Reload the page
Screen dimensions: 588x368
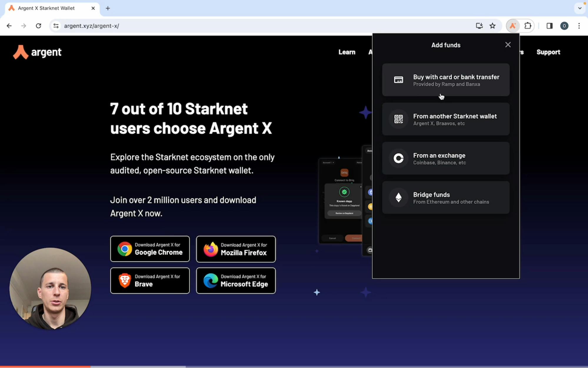pos(39,26)
